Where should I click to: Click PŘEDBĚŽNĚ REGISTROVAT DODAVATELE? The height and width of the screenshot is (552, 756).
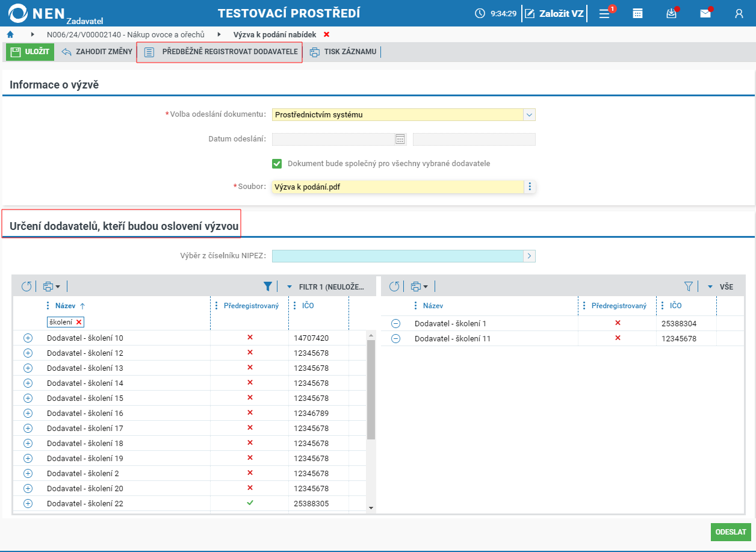[x=220, y=52]
